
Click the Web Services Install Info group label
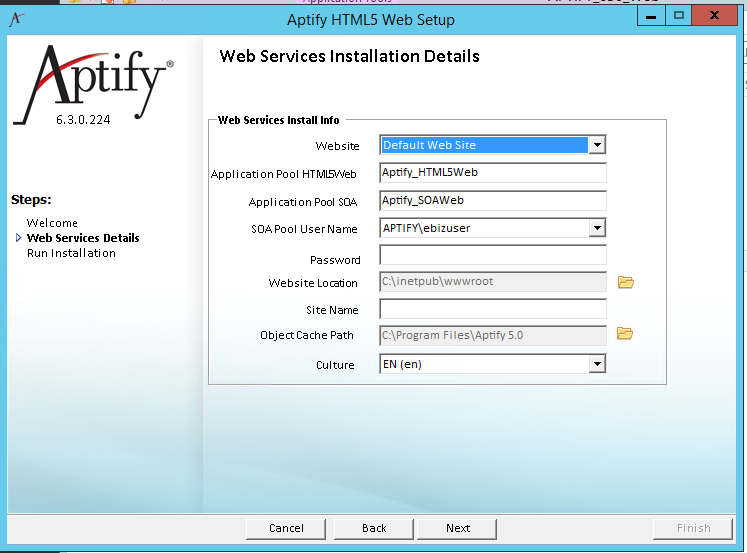tap(279, 120)
